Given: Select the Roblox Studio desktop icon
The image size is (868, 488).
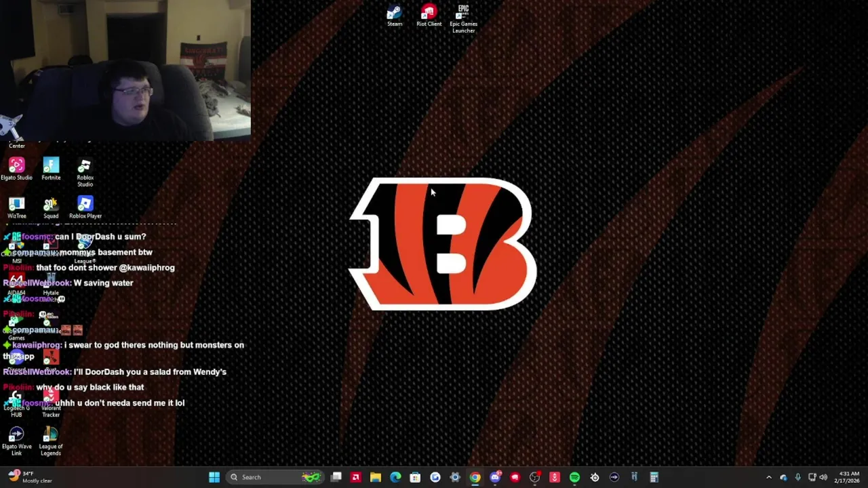Looking at the screenshot, I should click(x=85, y=173).
